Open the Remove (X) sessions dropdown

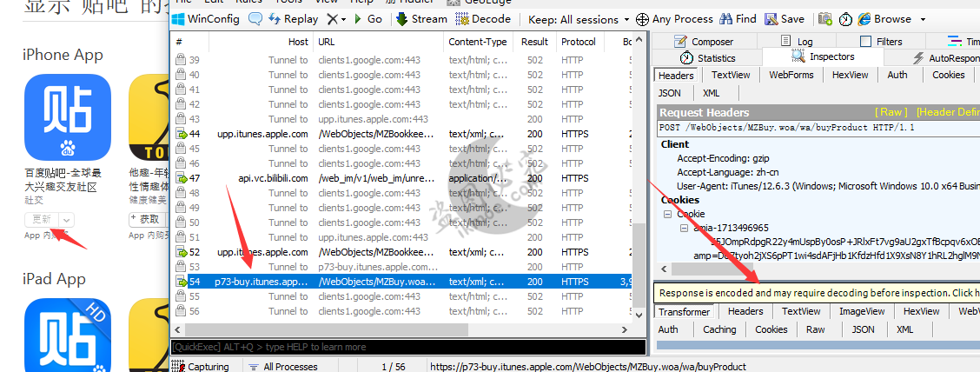[336, 19]
